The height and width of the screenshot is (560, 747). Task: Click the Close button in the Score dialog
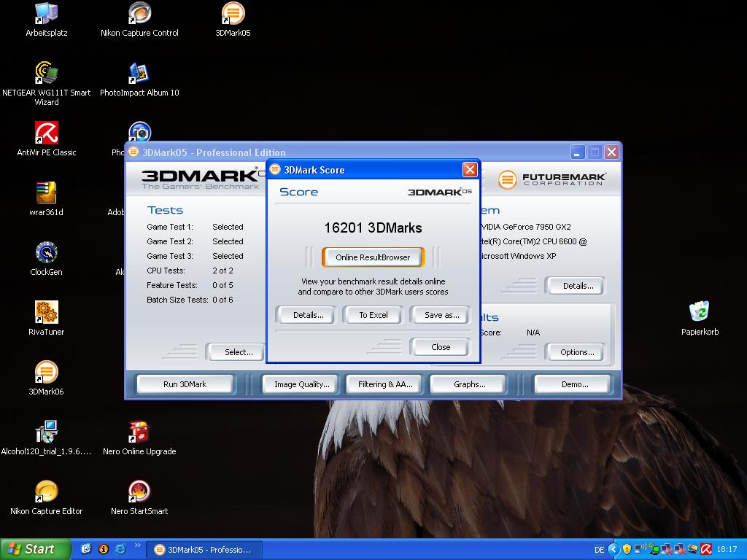point(440,347)
